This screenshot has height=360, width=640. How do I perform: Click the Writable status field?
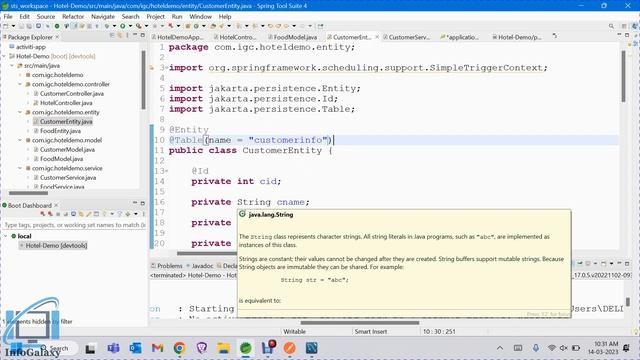coord(294,331)
